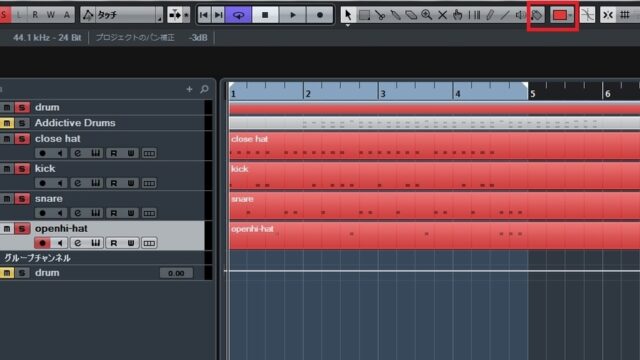Select the openhi-hat MIDI part
Viewport: 640px width, 360px height.
[x=434, y=236]
